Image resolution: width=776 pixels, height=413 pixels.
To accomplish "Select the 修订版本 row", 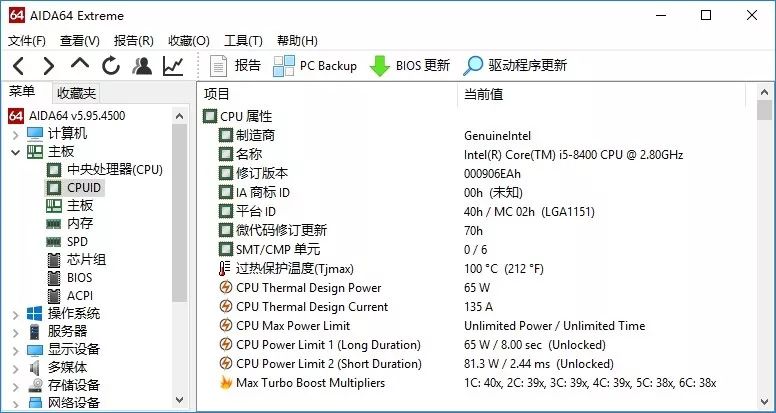I will pos(478,174).
